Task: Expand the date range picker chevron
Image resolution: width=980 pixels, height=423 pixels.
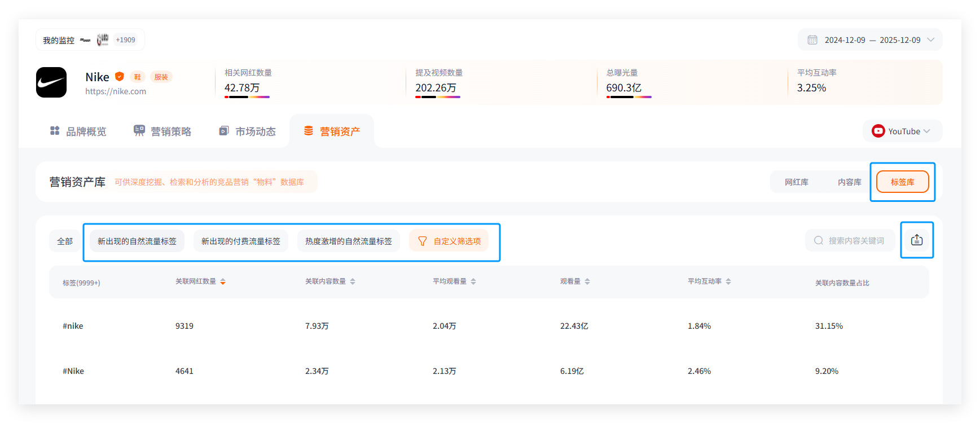Action: tap(931, 40)
